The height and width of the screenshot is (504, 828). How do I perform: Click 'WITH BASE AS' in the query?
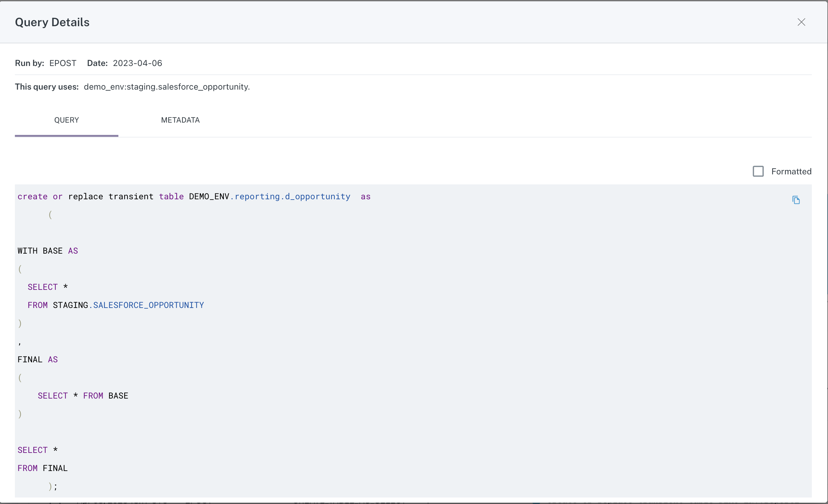tap(48, 251)
